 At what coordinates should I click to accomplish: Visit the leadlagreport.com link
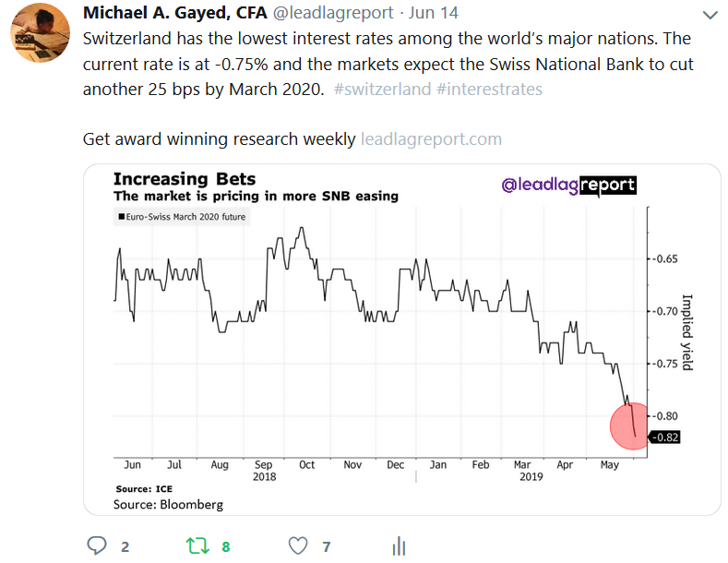tap(431, 138)
